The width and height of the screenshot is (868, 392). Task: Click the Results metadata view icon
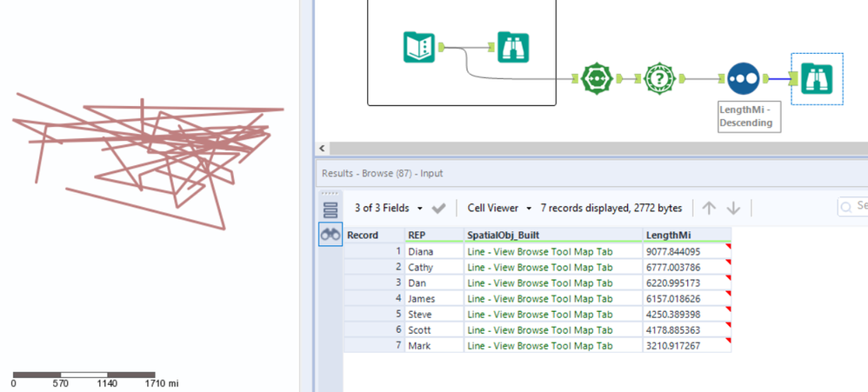point(331,210)
